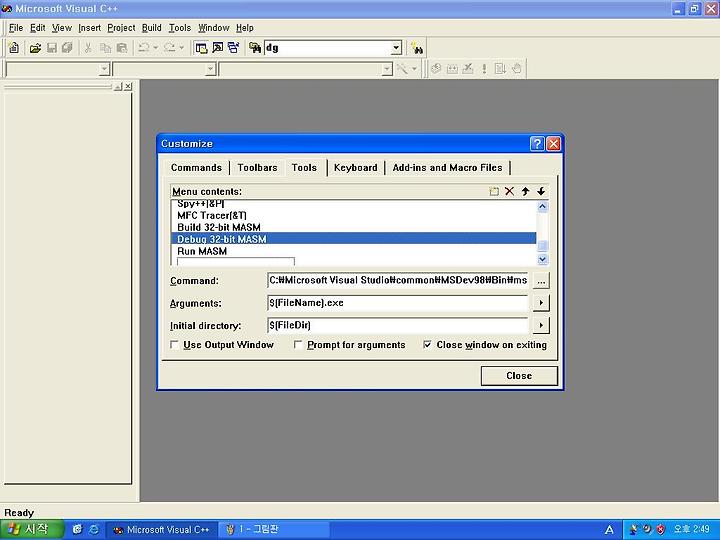Open the Tools menu

[180, 28]
